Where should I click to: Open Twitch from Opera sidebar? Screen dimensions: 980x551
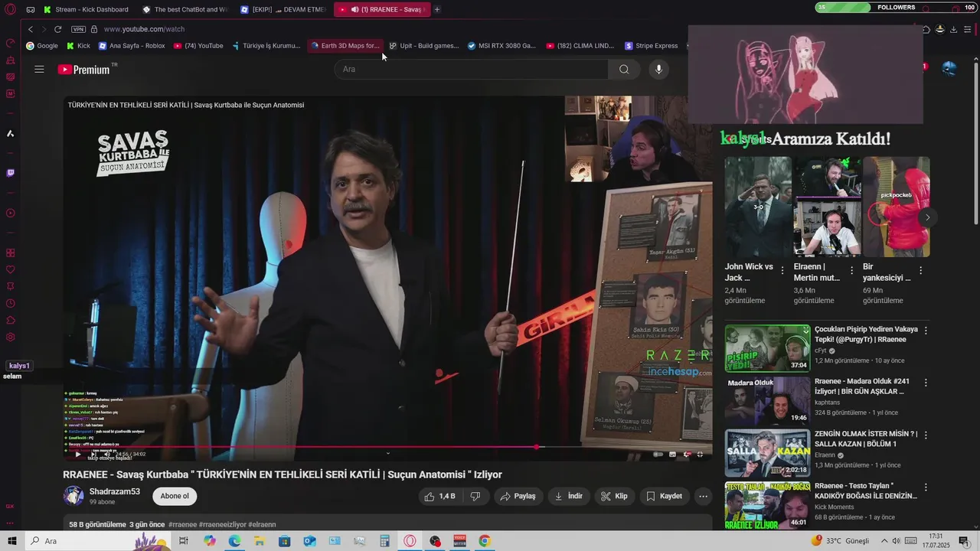coord(10,173)
